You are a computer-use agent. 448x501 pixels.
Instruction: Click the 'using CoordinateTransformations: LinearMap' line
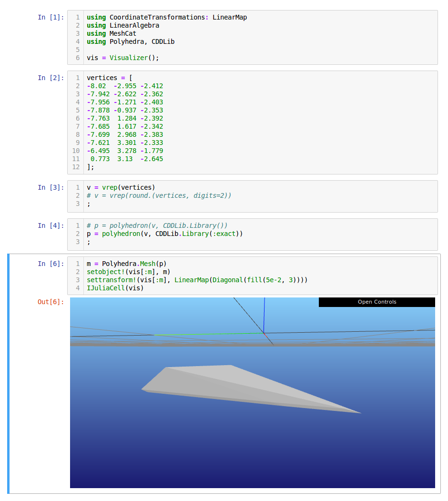(167, 17)
